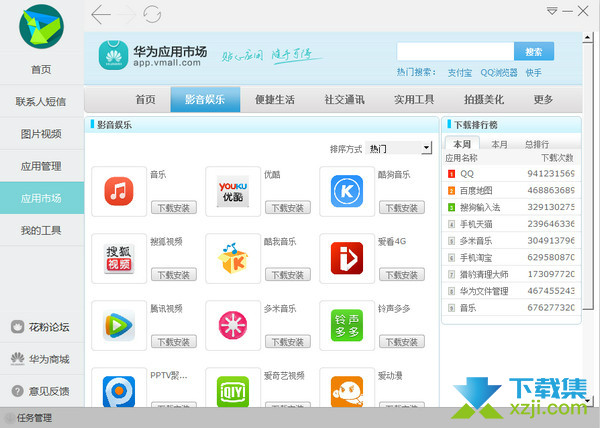Click the 爱奇艺视频 iQIYI icon
Screen dimensions: 600x428
[x=233, y=391]
